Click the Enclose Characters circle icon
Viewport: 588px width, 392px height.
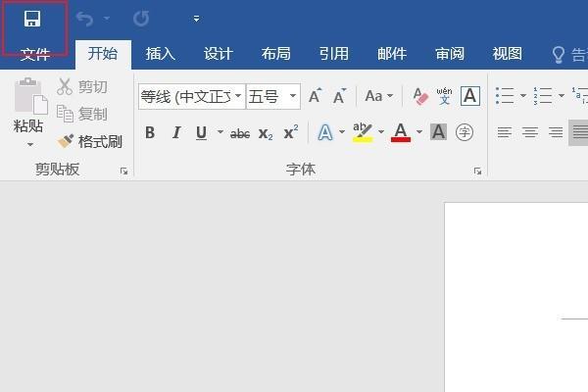click(x=465, y=132)
